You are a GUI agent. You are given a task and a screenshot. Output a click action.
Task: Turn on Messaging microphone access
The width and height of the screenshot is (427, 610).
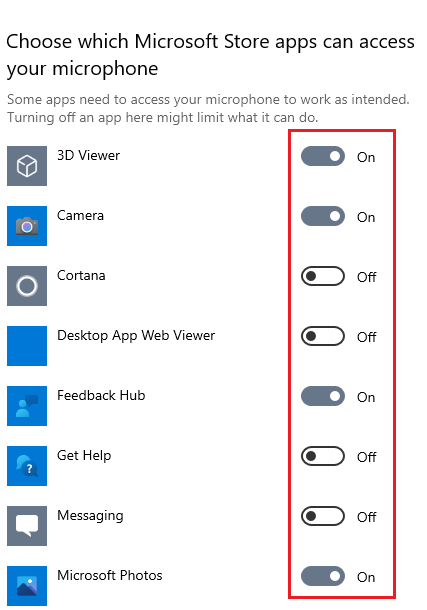(x=323, y=516)
